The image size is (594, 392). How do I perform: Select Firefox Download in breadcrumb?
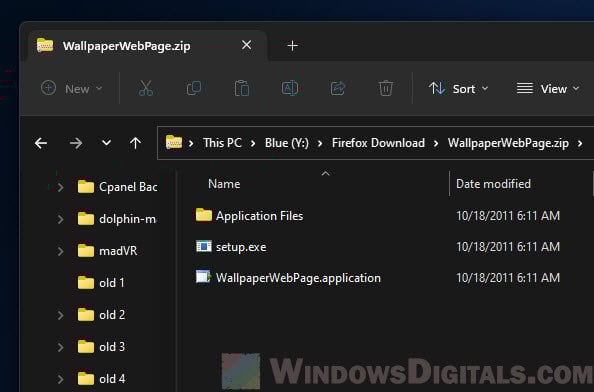(378, 143)
